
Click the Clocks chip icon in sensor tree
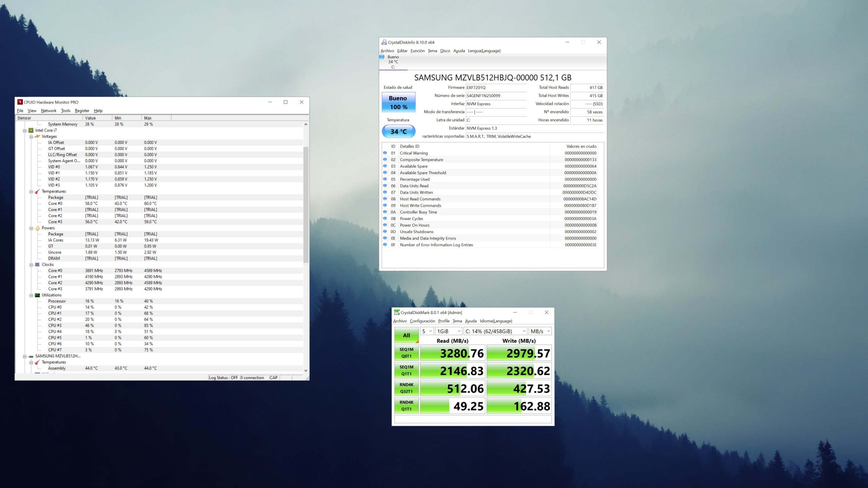[37, 265]
